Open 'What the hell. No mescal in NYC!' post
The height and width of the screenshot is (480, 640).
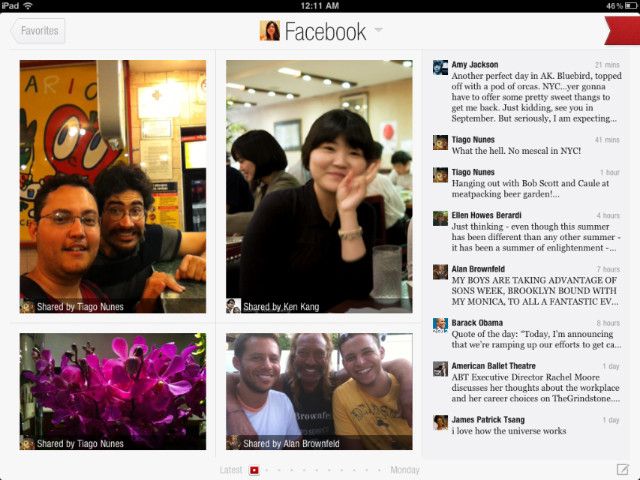point(516,151)
